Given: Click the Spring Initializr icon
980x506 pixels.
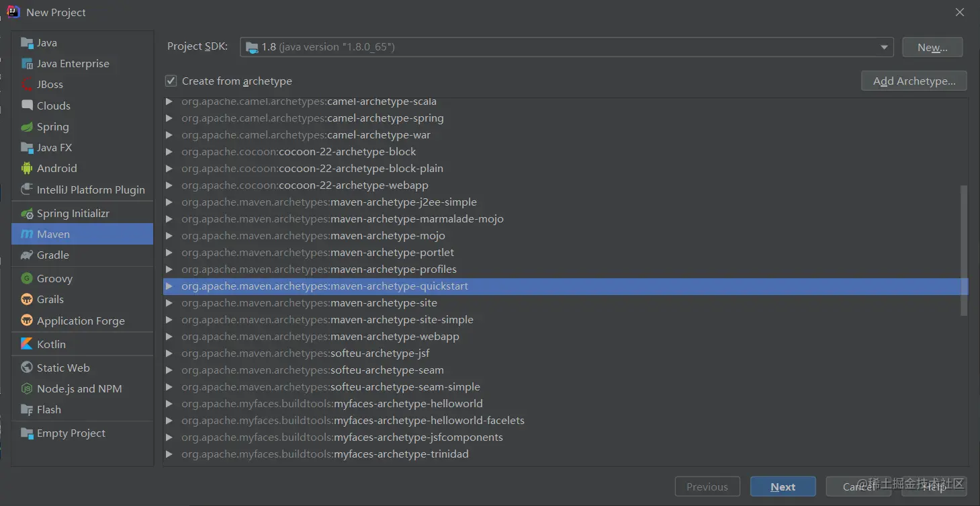Looking at the screenshot, I should click(27, 213).
